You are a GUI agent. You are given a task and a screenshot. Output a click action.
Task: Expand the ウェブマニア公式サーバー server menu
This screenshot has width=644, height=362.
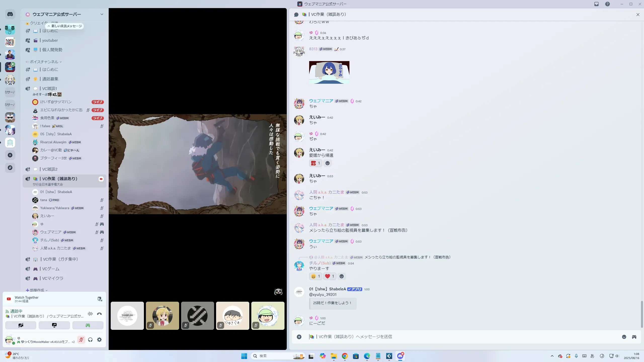pyautogui.click(x=102, y=14)
